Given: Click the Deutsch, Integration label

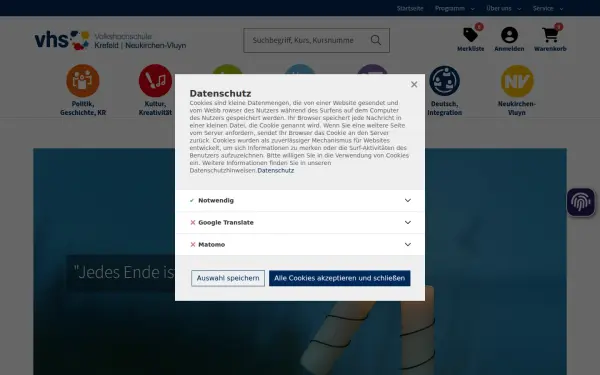Looking at the screenshot, I should point(444,108).
